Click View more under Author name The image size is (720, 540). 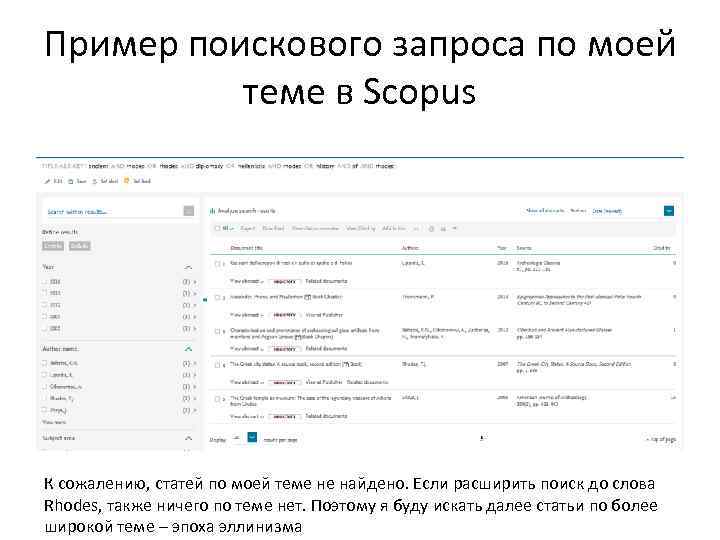(x=54, y=422)
